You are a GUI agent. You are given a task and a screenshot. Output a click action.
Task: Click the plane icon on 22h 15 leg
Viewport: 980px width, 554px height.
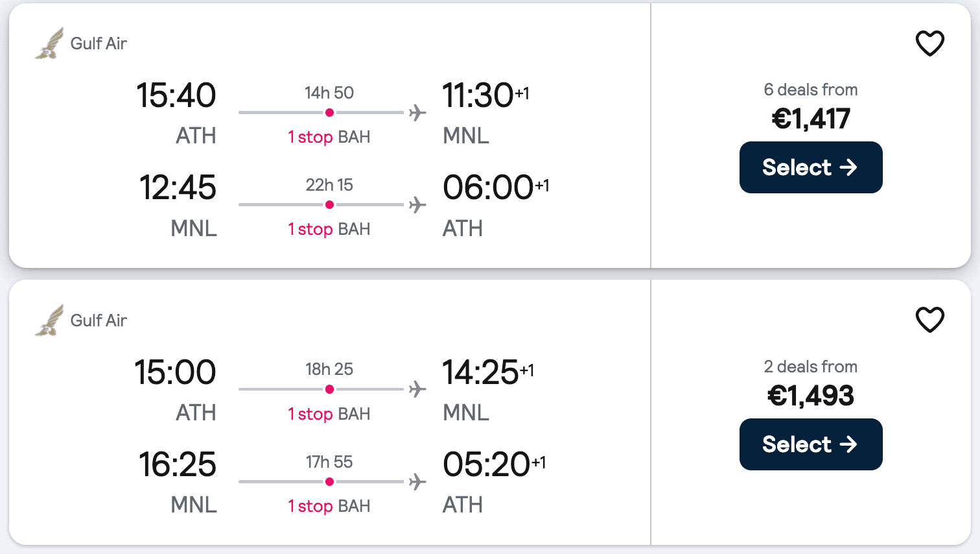[417, 205]
